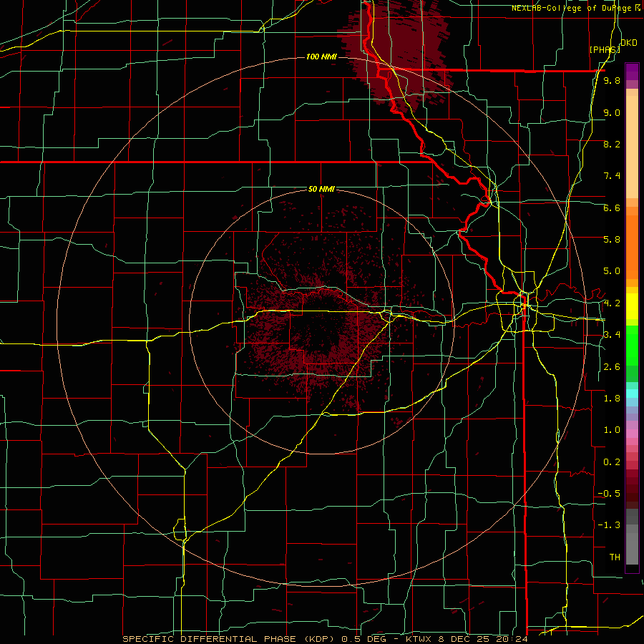This screenshot has height=644, width=644.
Task: Click the "8 DEC 25 20:24" timestamp text
Action: click(484, 639)
